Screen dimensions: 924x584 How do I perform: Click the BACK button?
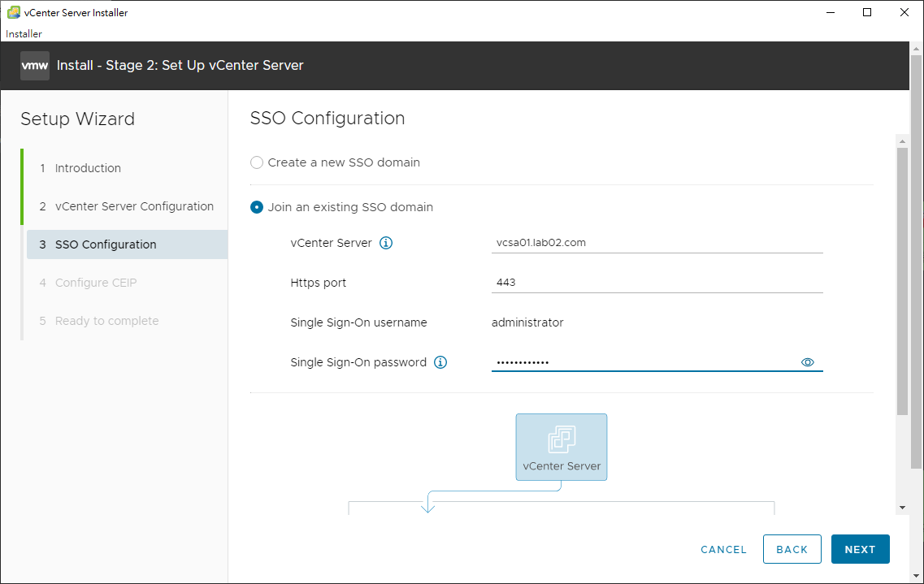[x=792, y=549]
